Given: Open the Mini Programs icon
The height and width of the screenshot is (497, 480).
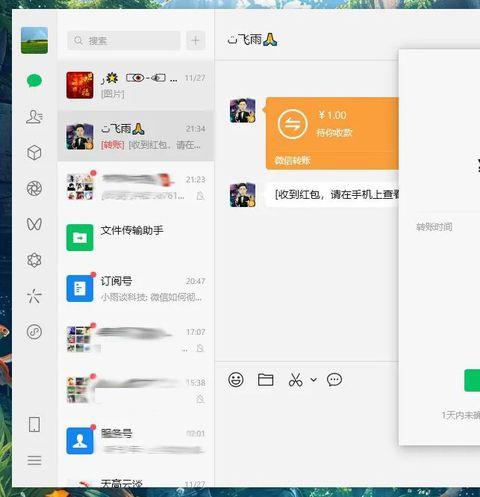Looking at the screenshot, I should click(34, 332).
